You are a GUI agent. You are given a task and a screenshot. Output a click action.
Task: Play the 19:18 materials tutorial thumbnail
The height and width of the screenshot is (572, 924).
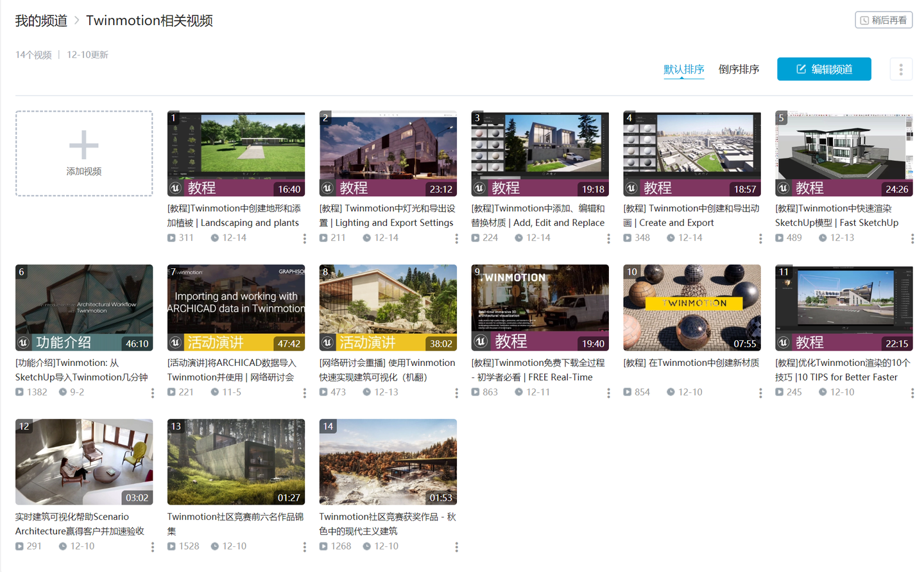tap(540, 154)
